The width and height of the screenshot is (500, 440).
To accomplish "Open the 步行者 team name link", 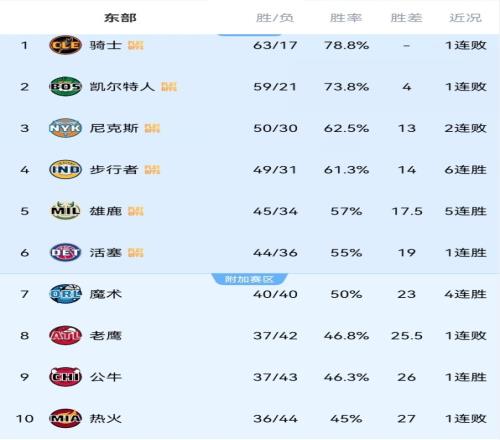I will pos(114,170).
